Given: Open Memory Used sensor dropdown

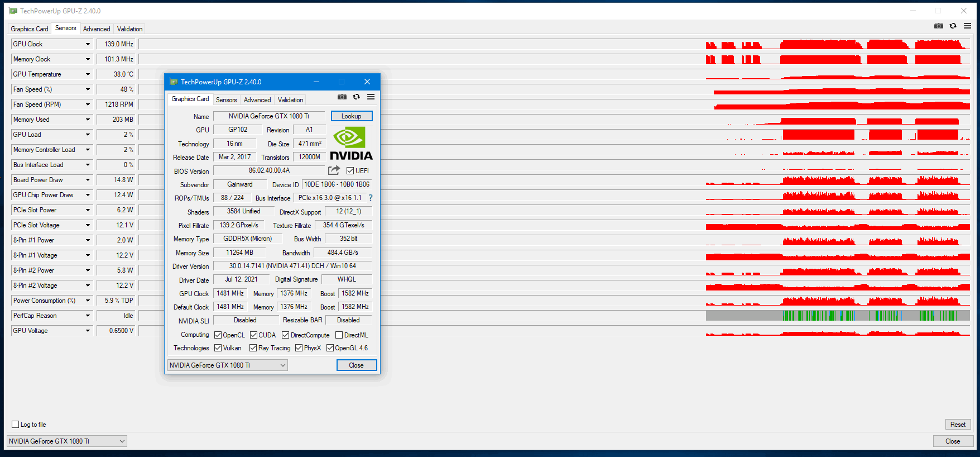Looking at the screenshot, I should (x=88, y=120).
